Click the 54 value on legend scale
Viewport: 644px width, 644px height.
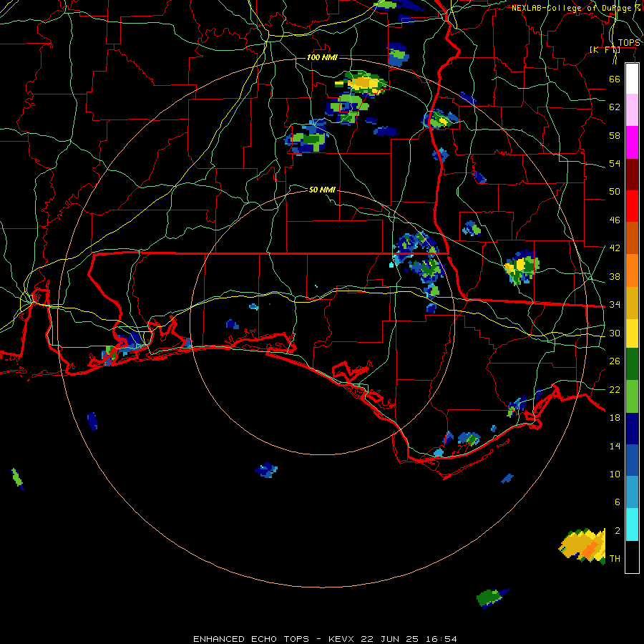615,163
